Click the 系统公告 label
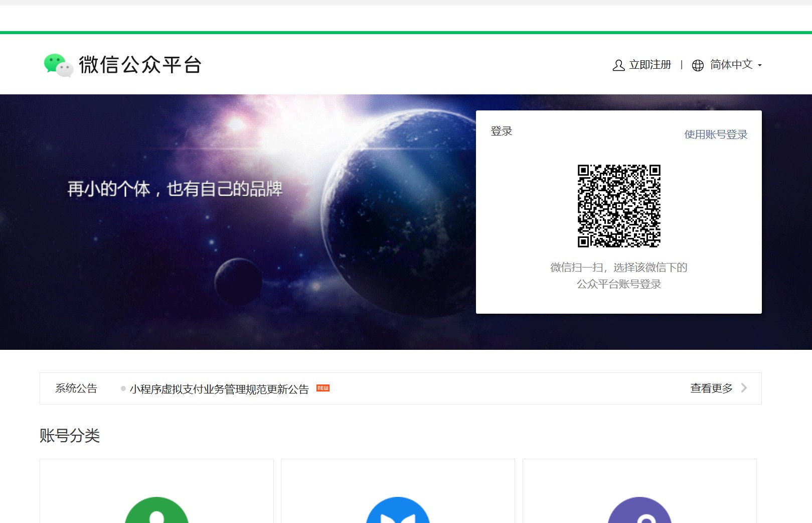The width and height of the screenshot is (812, 523). pos(76,388)
